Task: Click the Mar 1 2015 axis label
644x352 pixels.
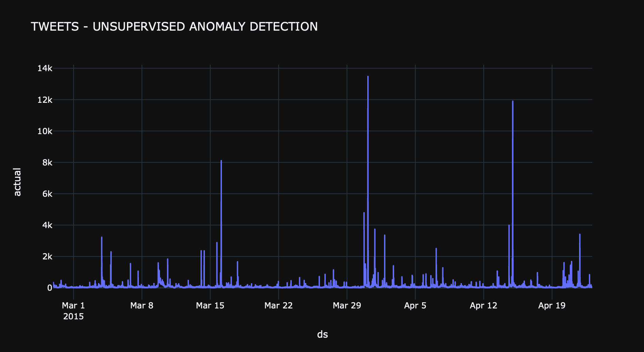Action: coord(74,311)
